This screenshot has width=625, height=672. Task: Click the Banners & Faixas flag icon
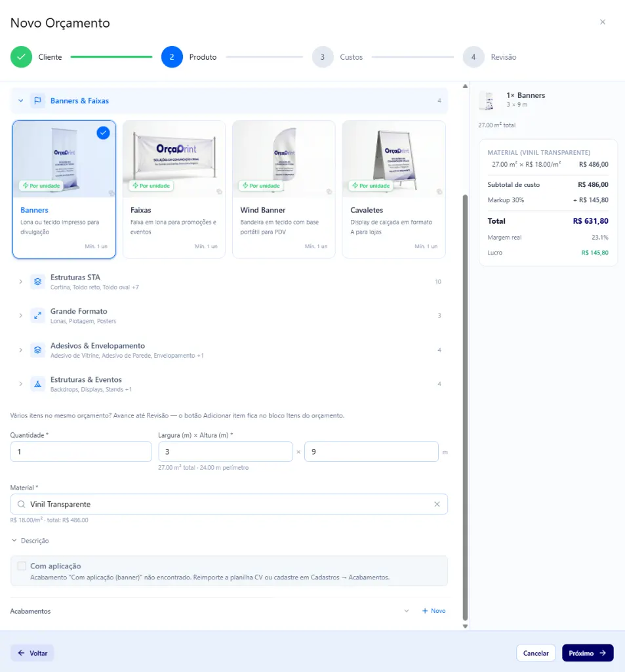[37, 100]
